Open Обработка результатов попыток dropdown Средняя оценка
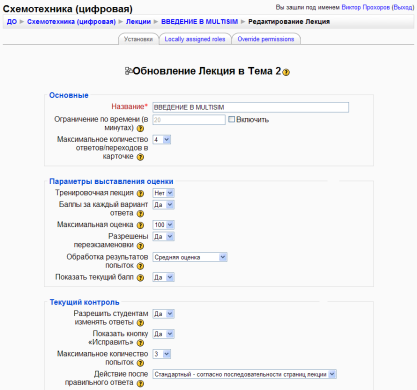Viewport: 417px width, 390px height. [x=190, y=257]
